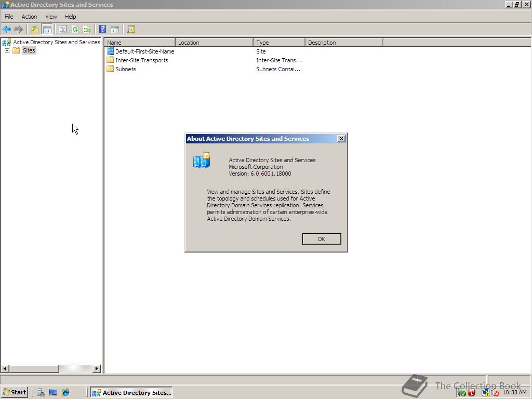This screenshot has width=532, height=399.
Task: Click the Start button
Action: coord(15,393)
